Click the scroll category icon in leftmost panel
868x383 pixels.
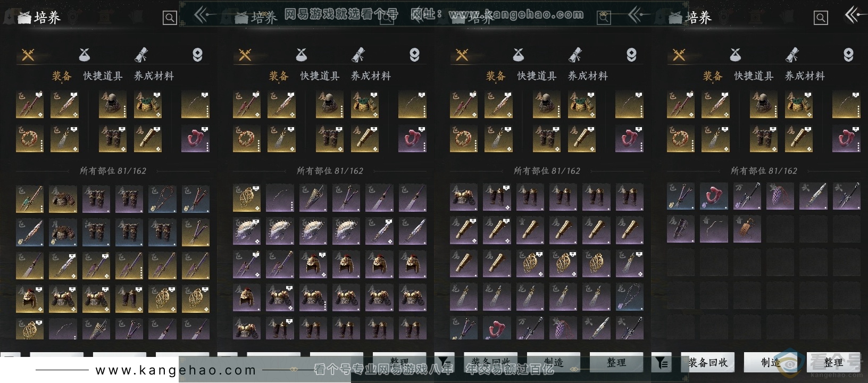point(141,55)
